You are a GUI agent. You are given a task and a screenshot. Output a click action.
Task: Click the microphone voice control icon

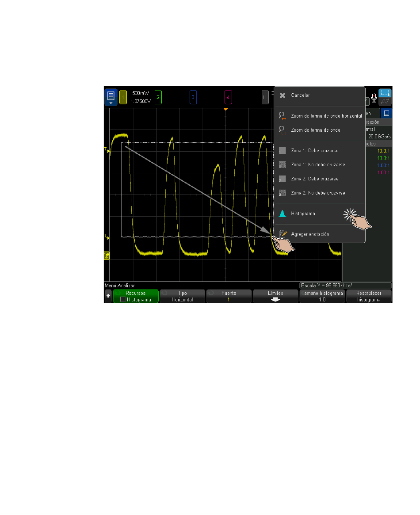coord(374,98)
